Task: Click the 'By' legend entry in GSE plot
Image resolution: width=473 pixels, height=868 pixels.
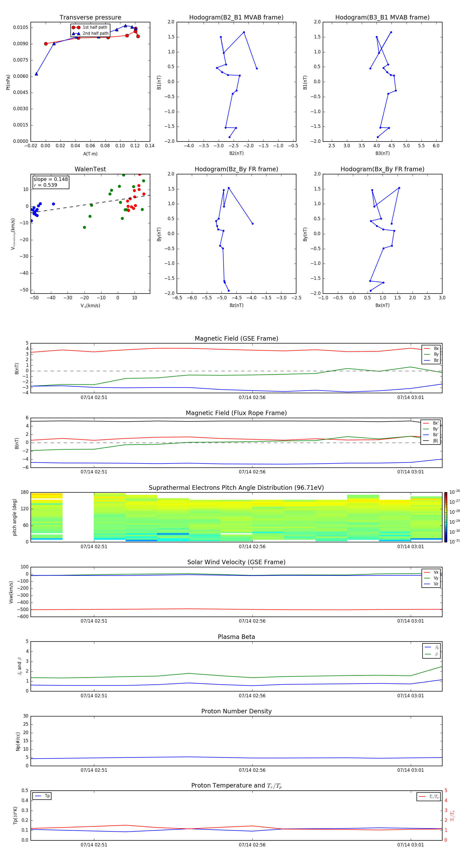Action: tap(431, 355)
